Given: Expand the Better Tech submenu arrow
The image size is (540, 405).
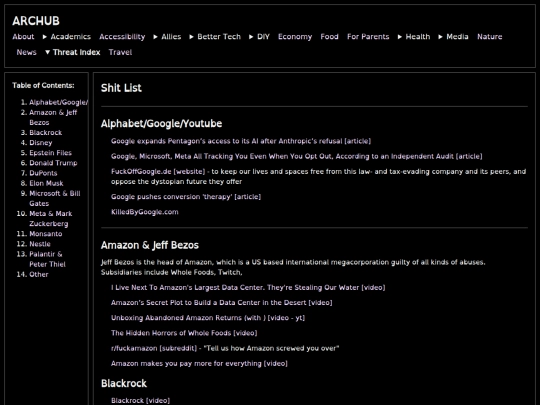Looking at the screenshot, I should 191,37.
